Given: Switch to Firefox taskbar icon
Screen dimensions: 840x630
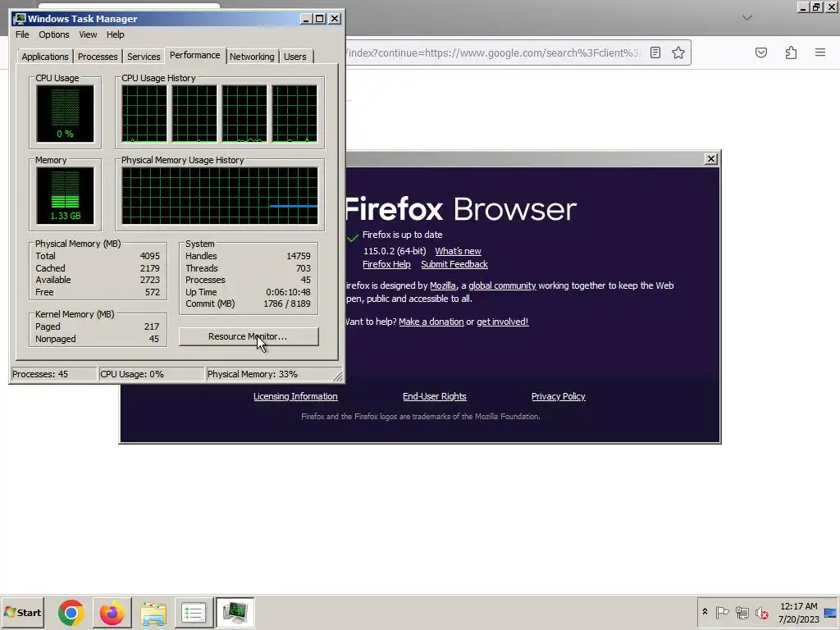Looking at the screenshot, I should 112,612.
